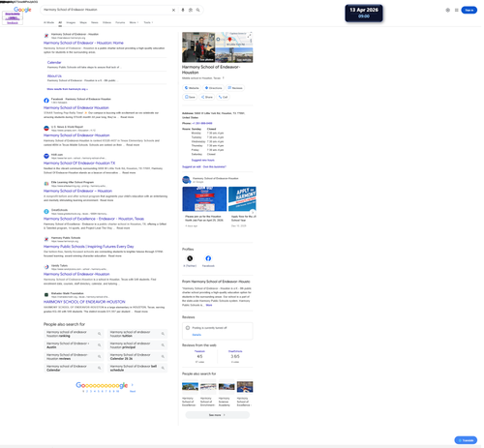Select 'Harmony School of Endeavor bell schedule' suggestion

coord(137,369)
